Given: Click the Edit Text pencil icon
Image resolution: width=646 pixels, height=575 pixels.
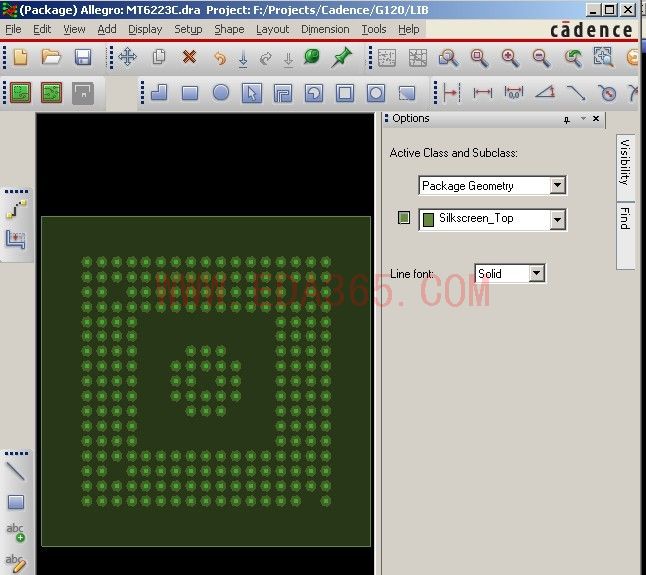Looking at the screenshot, I should pyautogui.click(x=16, y=563).
